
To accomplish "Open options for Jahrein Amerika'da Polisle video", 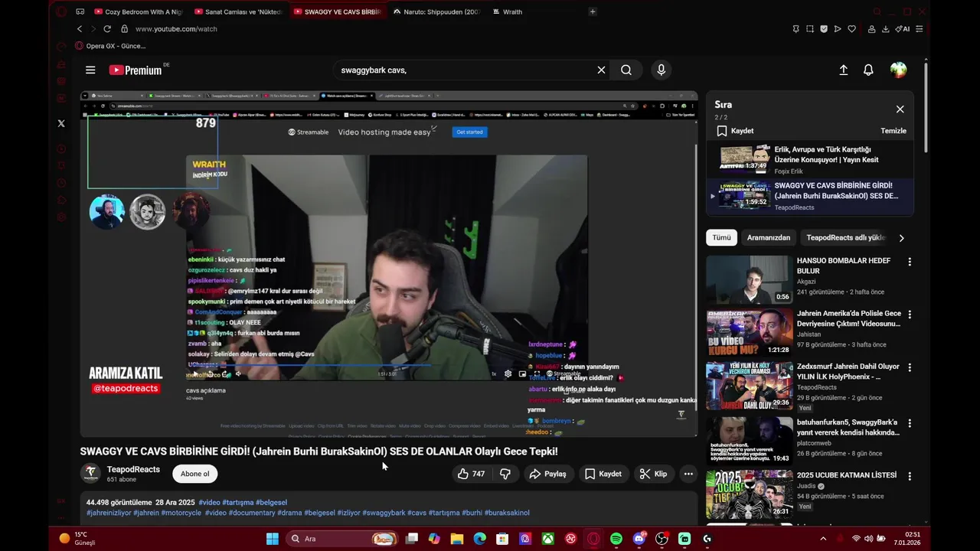I will [x=910, y=315].
